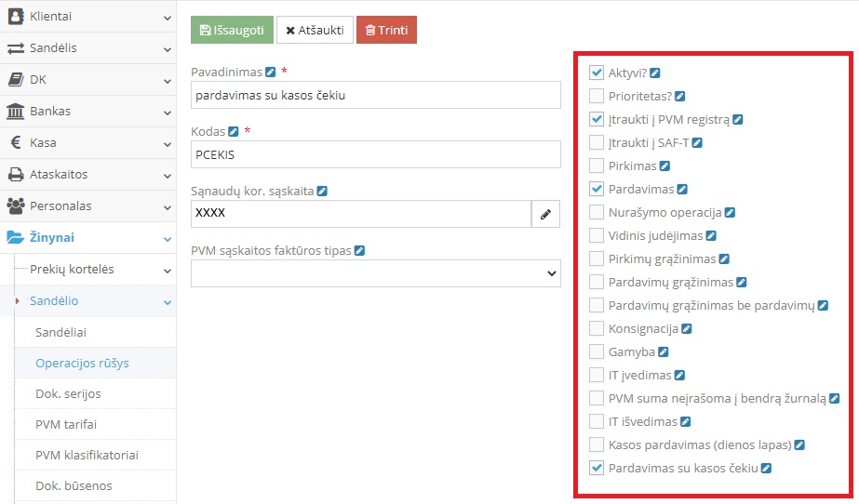This screenshot has height=504, width=859.
Task: Click the Atšaukti cancel button
Action: pyautogui.click(x=315, y=30)
